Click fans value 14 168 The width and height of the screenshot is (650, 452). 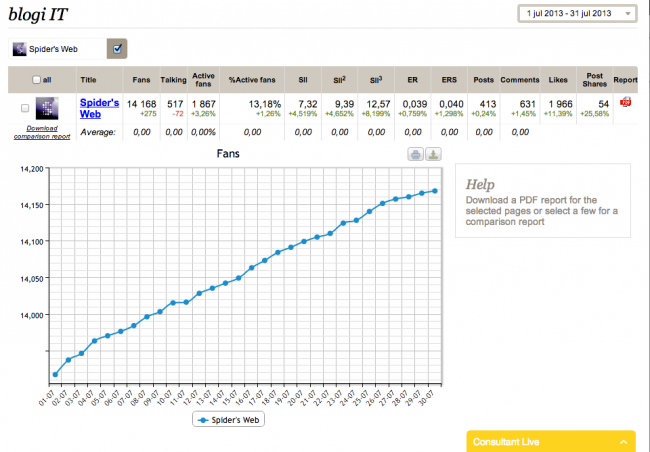[x=141, y=104]
